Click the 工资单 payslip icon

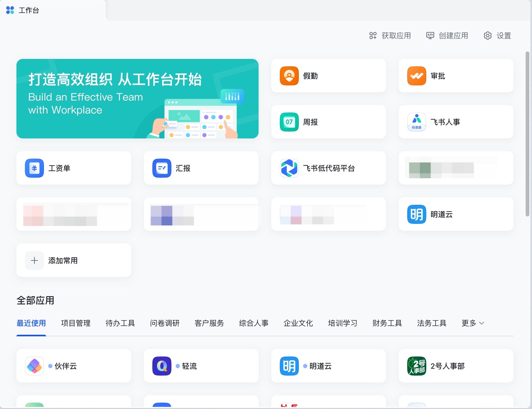tap(34, 168)
